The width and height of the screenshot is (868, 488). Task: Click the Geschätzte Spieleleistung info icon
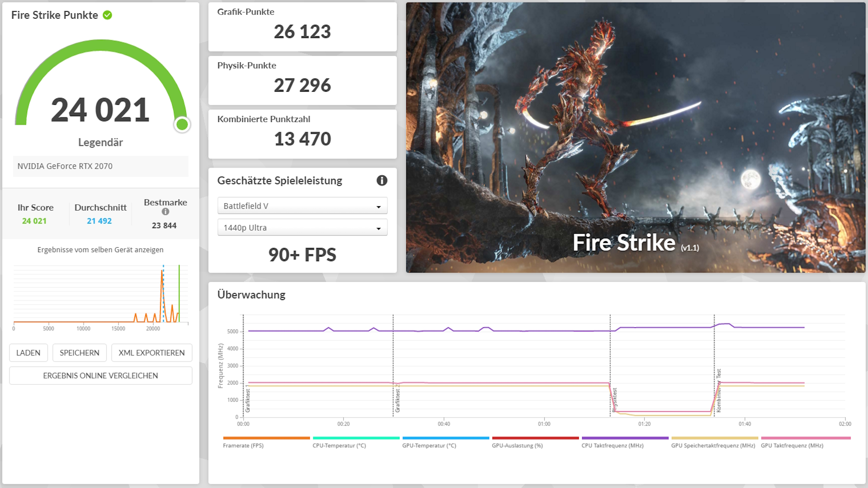(x=382, y=180)
